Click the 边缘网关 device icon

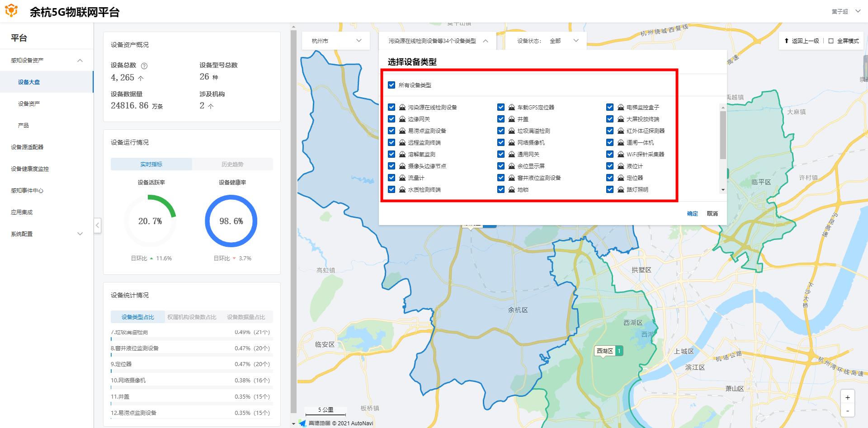coord(402,119)
